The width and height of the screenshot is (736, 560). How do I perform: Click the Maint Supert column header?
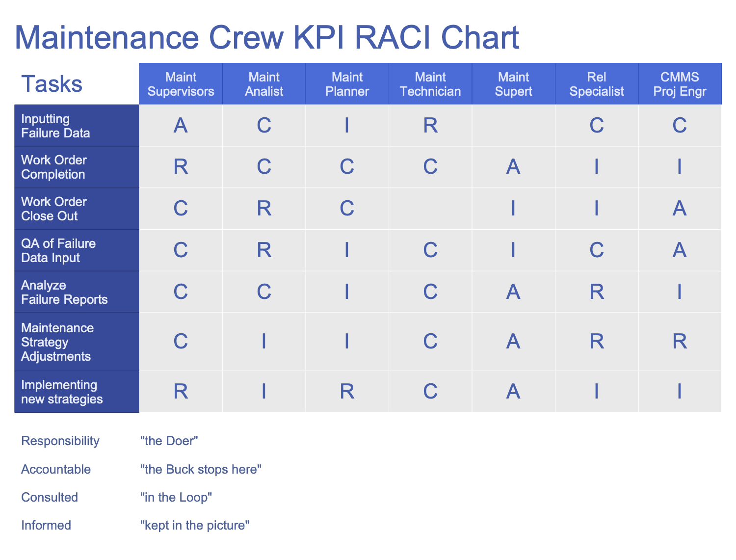(x=513, y=84)
